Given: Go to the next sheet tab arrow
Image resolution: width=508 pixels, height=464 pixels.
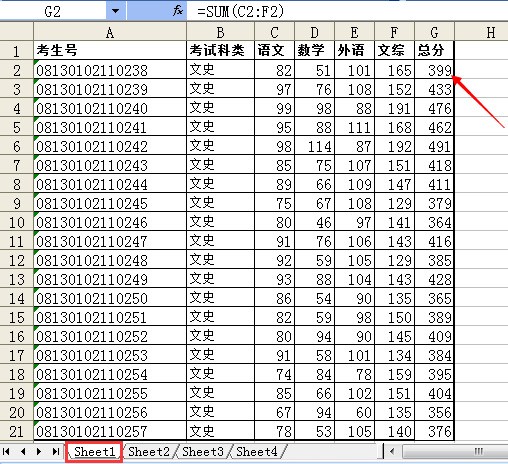Looking at the screenshot, I should [39, 452].
